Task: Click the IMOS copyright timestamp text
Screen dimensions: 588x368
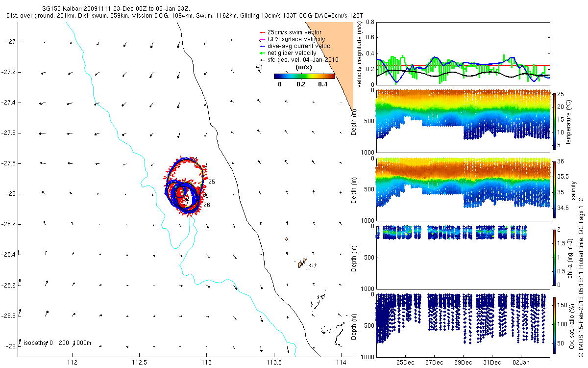Action: click(581, 277)
